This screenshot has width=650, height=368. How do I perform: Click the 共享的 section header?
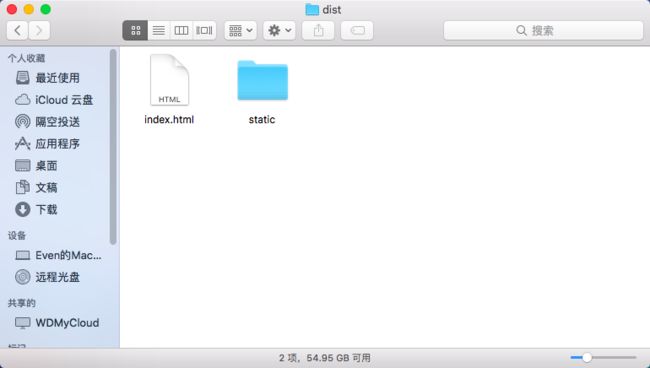(22, 303)
